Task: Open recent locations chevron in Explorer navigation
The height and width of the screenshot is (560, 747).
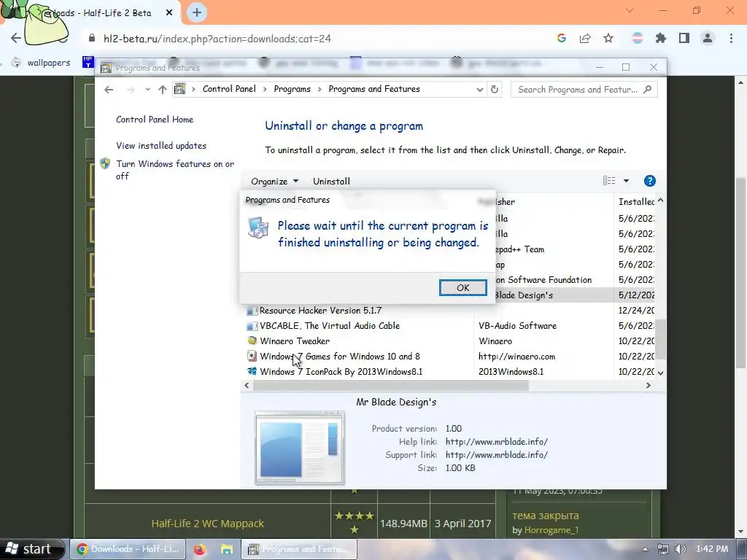Action: pyautogui.click(x=147, y=90)
